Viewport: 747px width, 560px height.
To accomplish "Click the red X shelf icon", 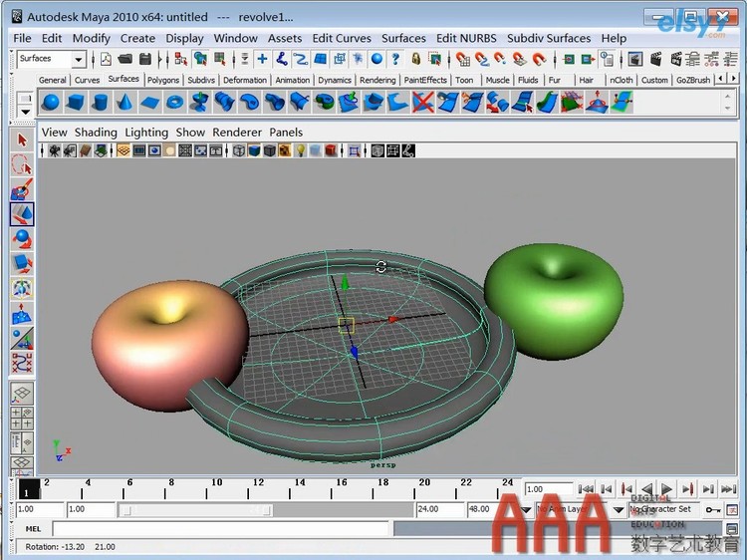I will tap(422, 102).
